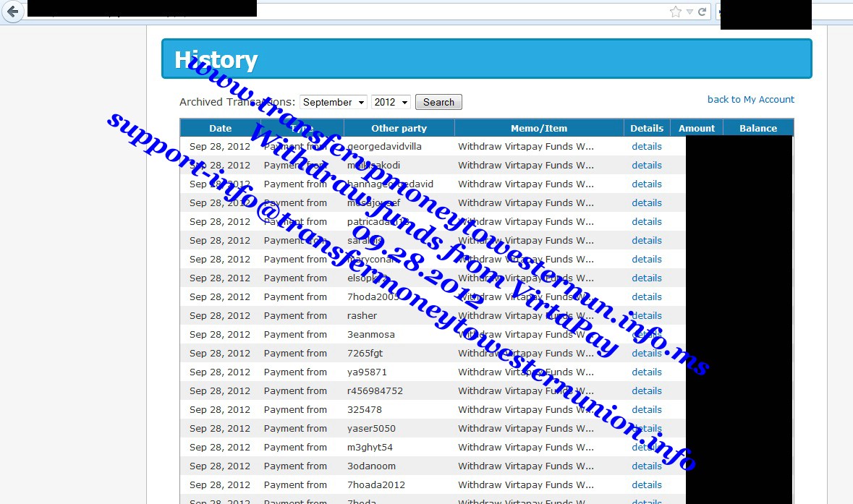View details for the georgedavidvilla payment

[646, 146]
